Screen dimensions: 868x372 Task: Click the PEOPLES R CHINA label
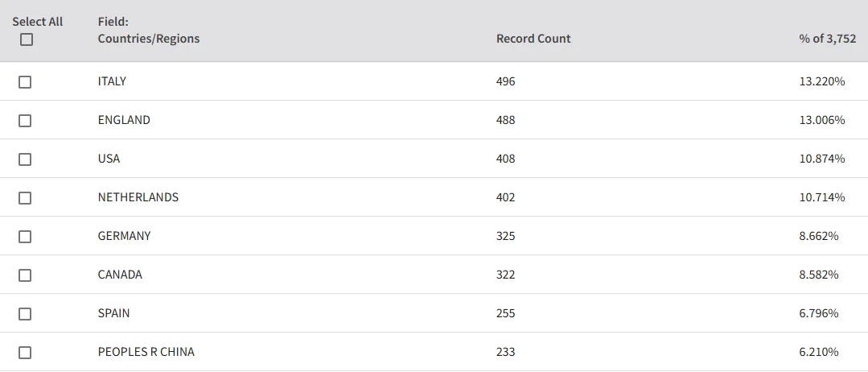pyautogui.click(x=146, y=352)
